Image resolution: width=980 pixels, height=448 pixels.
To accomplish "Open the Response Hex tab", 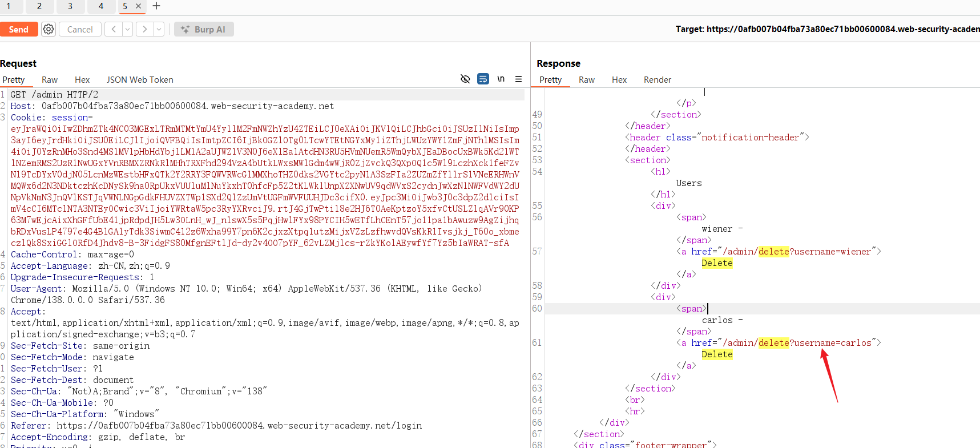I will 619,80.
